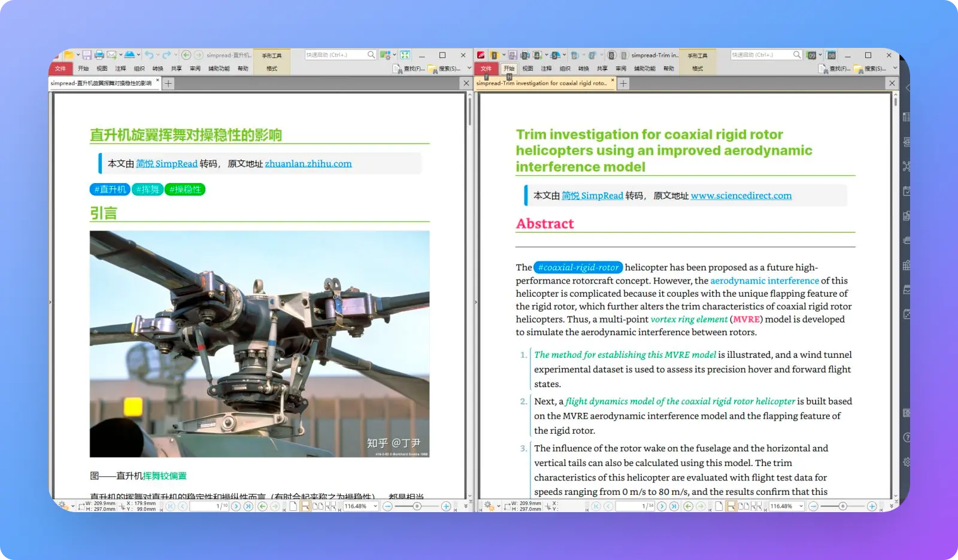Open zhuanlan.zhihu.com link
Image resolution: width=958 pixels, height=560 pixels.
tap(308, 163)
